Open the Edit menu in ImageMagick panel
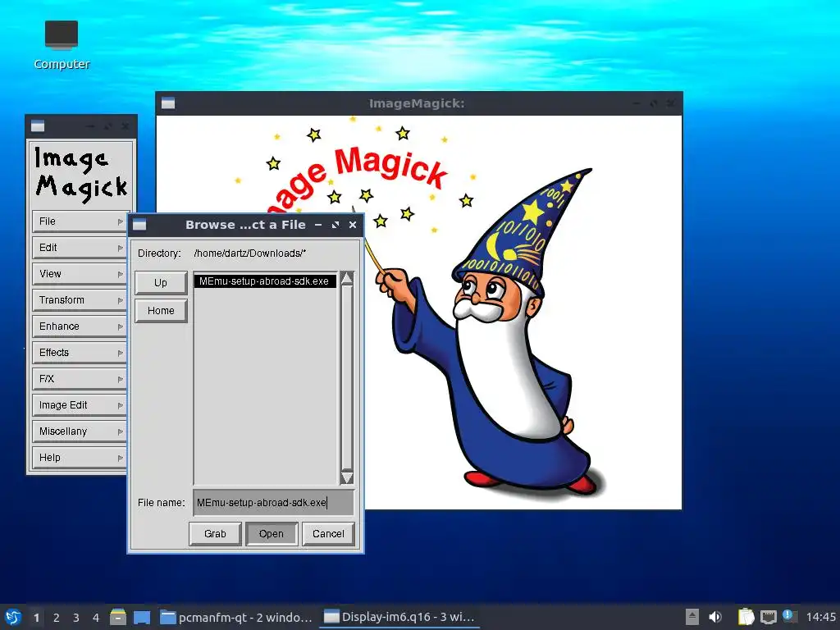The width and height of the screenshot is (840, 630). (80, 248)
